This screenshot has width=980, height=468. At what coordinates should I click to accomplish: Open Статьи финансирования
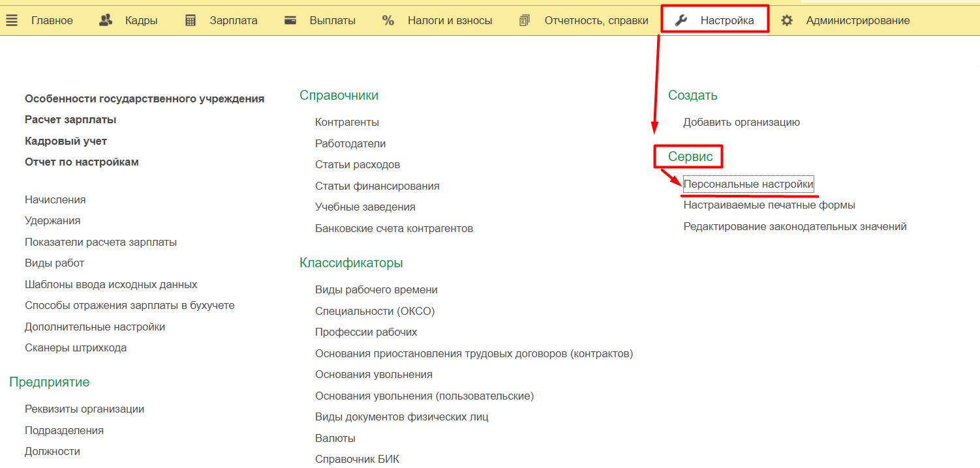(x=377, y=186)
